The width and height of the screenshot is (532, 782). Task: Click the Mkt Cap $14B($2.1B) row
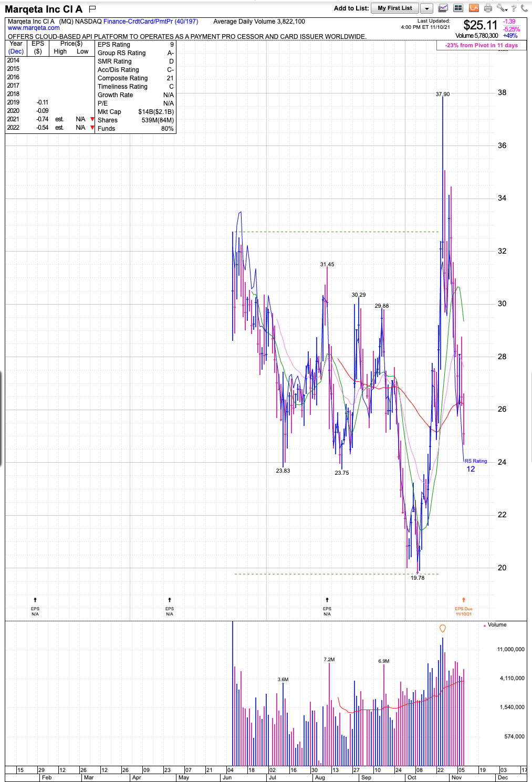pyautogui.click(x=135, y=112)
